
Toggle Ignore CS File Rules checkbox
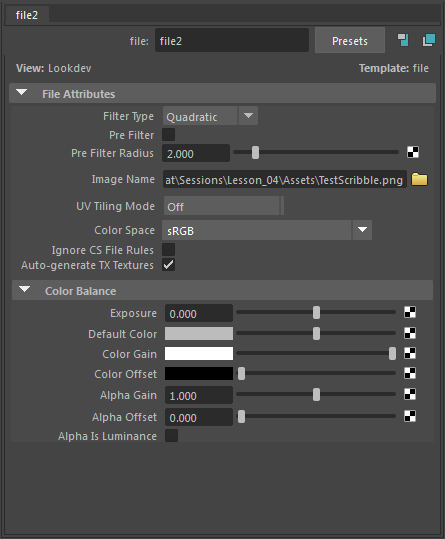click(168, 250)
